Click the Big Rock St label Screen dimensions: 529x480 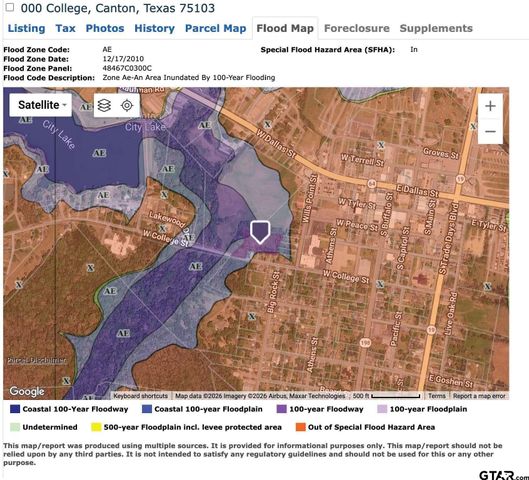click(x=273, y=292)
